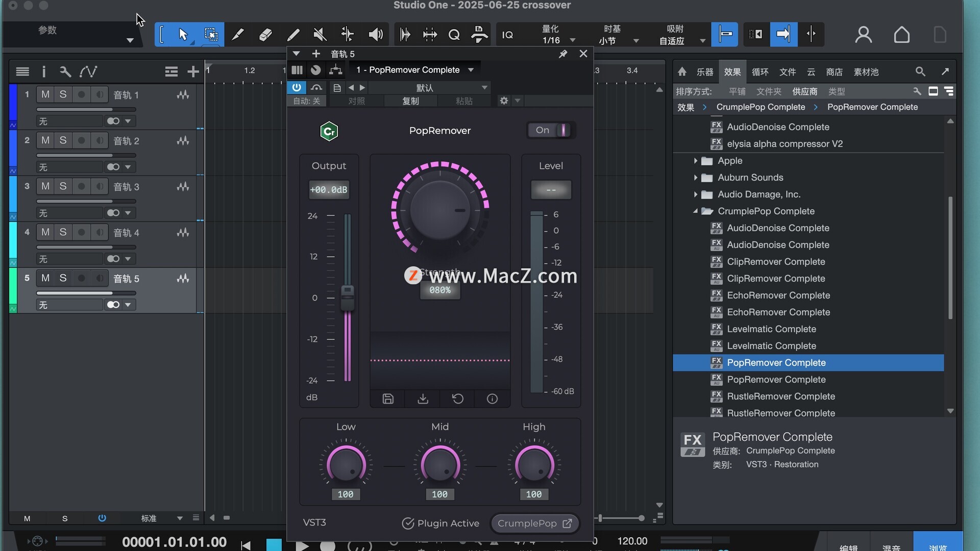Image resolution: width=980 pixels, height=551 pixels.
Task: Click the CrumplePop website link button
Action: (534, 523)
